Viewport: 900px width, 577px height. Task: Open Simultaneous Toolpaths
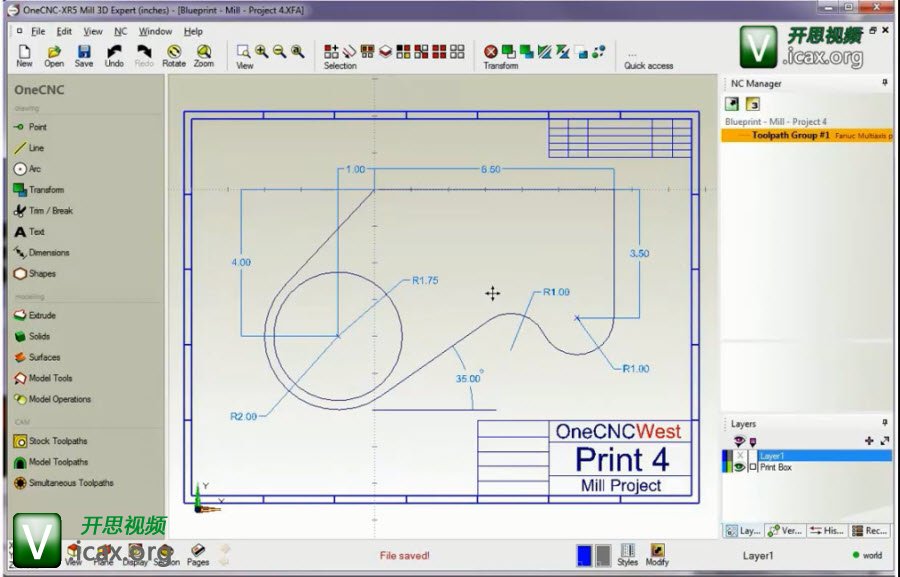tap(64, 483)
